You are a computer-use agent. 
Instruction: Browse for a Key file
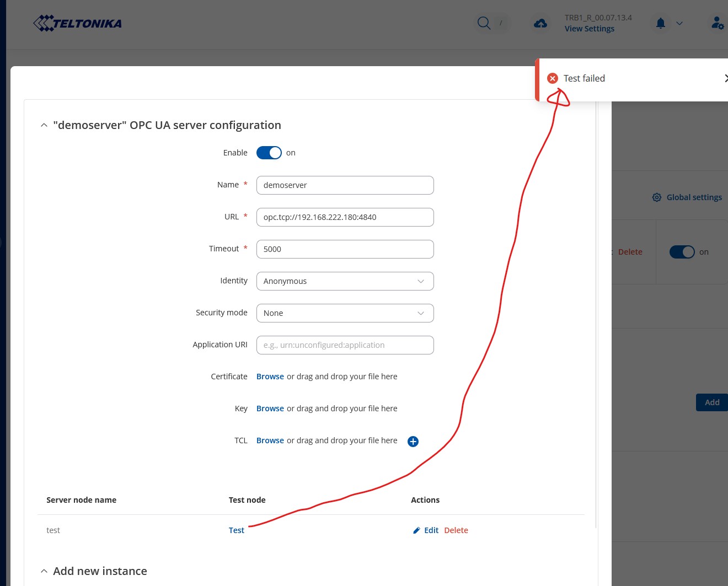click(270, 408)
